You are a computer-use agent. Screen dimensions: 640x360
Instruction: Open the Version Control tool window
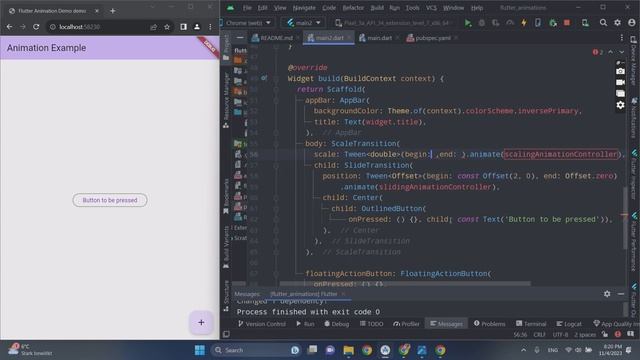pyautogui.click(x=262, y=324)
